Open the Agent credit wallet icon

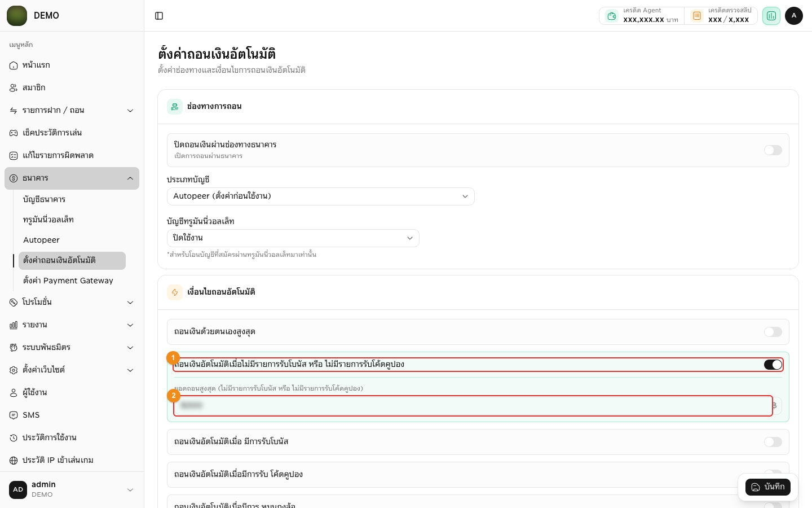pyautogui.click(x=611, y=16)
